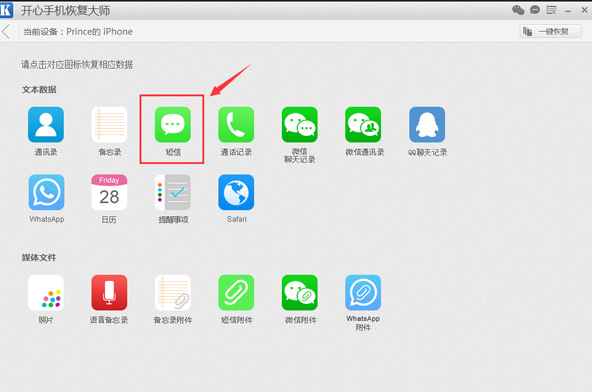
Task: Select 短信附件 message attachments icon
Action: click(x=236, y=293)
